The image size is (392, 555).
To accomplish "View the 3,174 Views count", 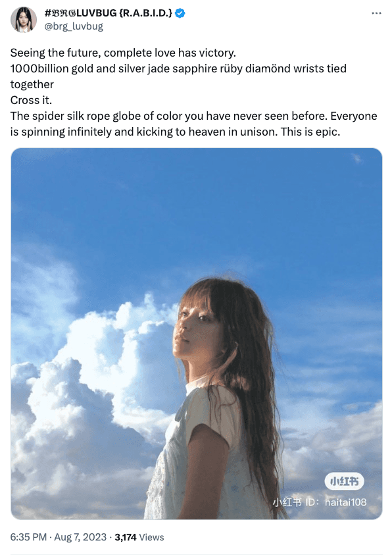I will 139,537.
